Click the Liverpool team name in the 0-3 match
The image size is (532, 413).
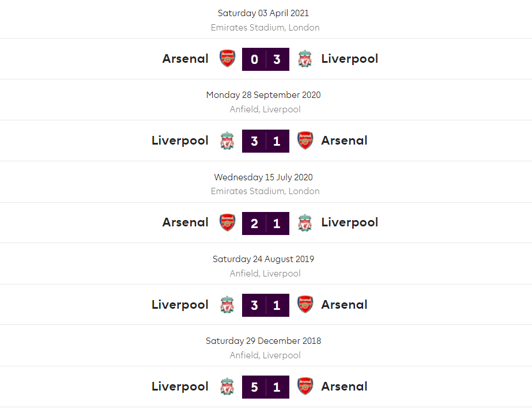[349, 59]
